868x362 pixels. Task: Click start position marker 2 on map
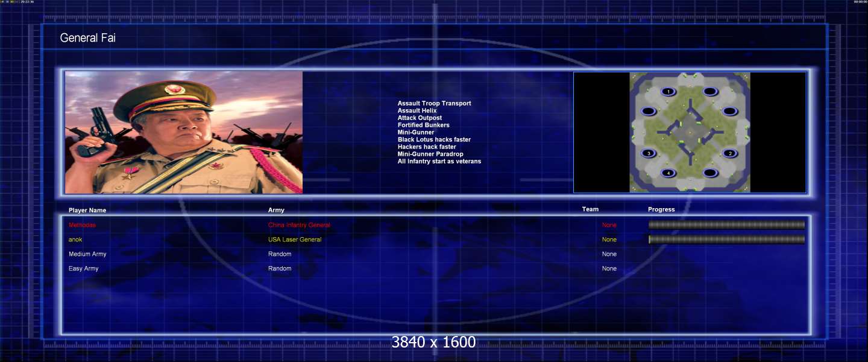coord(730,153)
